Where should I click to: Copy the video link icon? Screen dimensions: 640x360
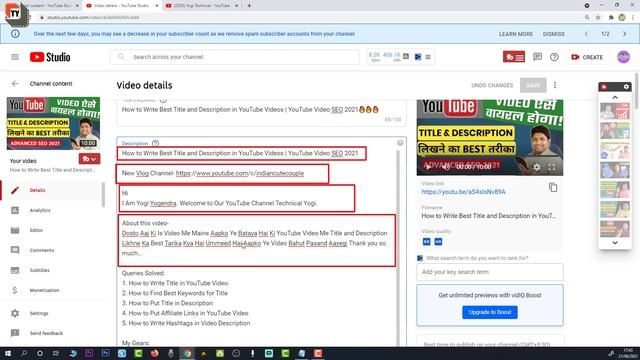553,187
